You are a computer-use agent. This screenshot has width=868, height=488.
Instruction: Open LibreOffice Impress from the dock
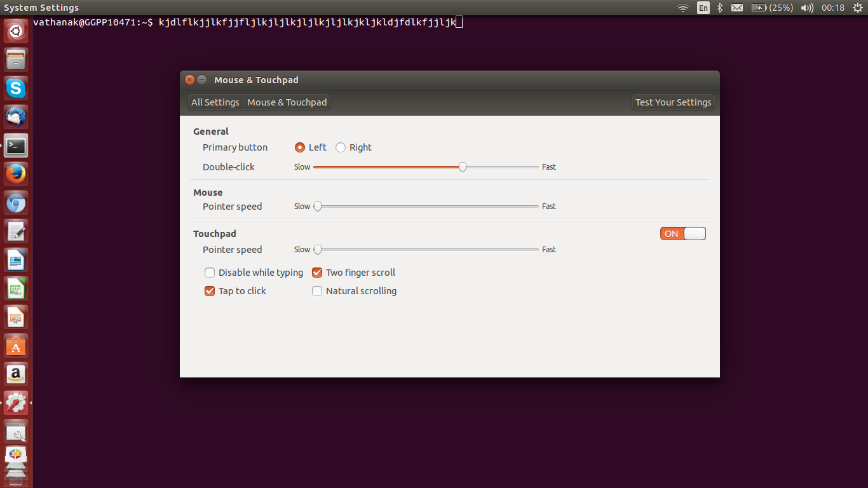[x=16, y=318]
